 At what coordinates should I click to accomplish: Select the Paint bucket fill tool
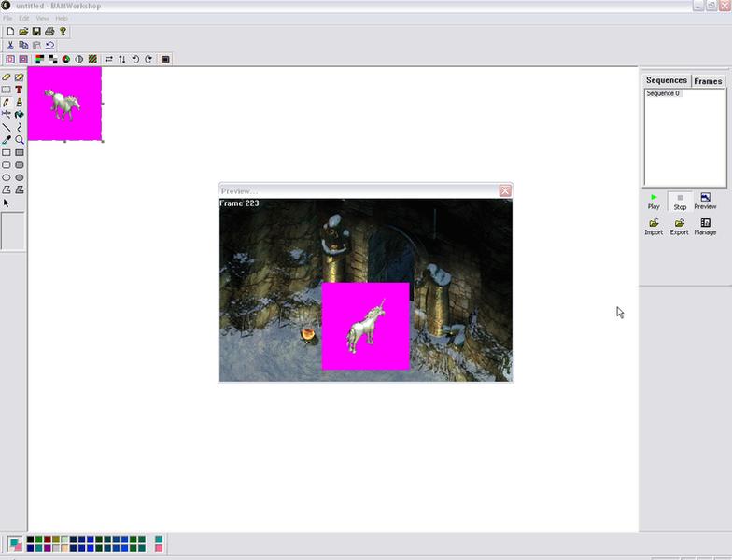[x=19, y=114]
